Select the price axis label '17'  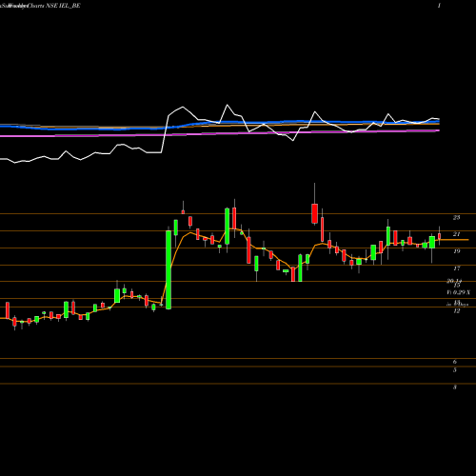pos(456,268)
